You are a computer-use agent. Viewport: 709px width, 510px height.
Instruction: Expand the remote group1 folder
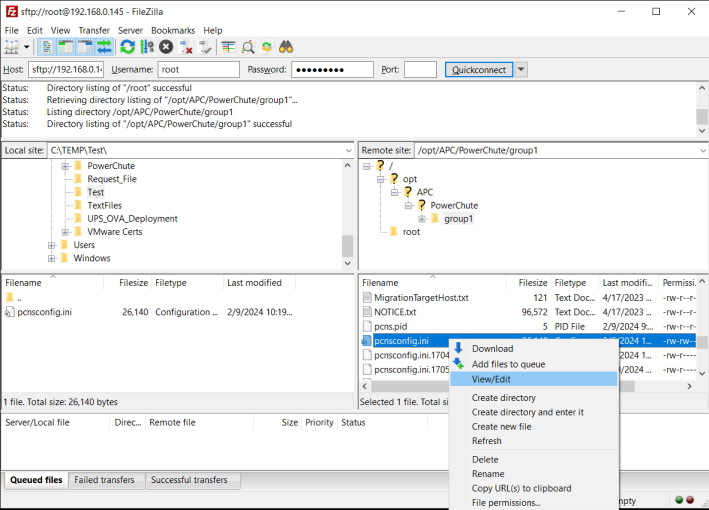[422, 219]
